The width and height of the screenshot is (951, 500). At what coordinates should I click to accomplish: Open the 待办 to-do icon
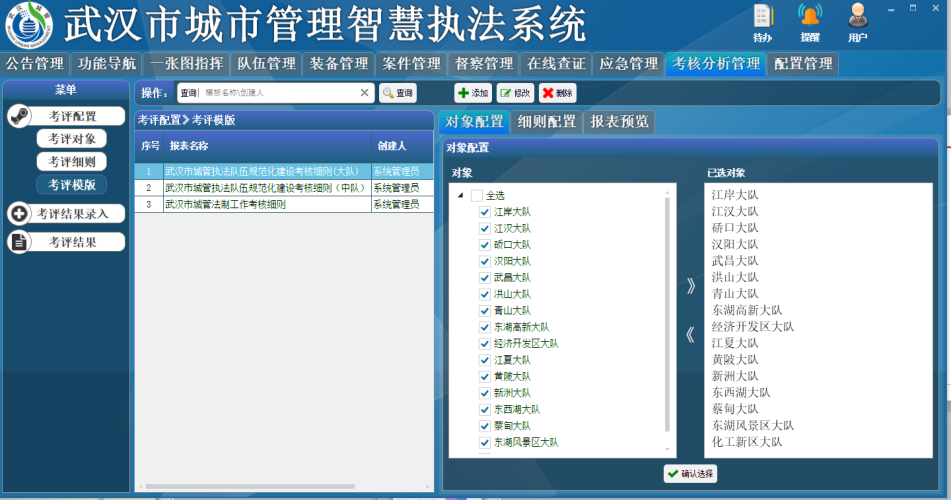[x=763, y=17]
